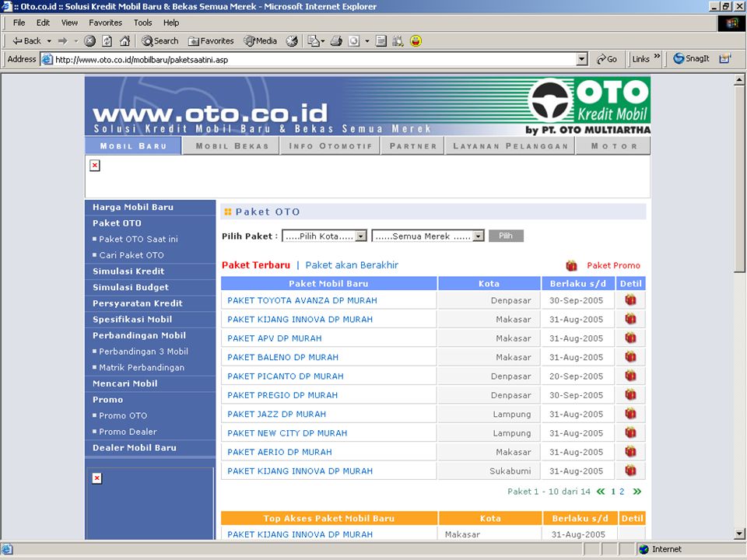
Task: Go to page 2 of paket list
Action: pos(622,492)
